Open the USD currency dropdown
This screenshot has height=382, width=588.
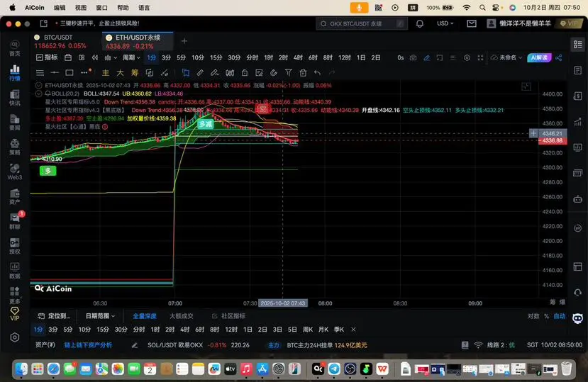click(x=445, y=23)
